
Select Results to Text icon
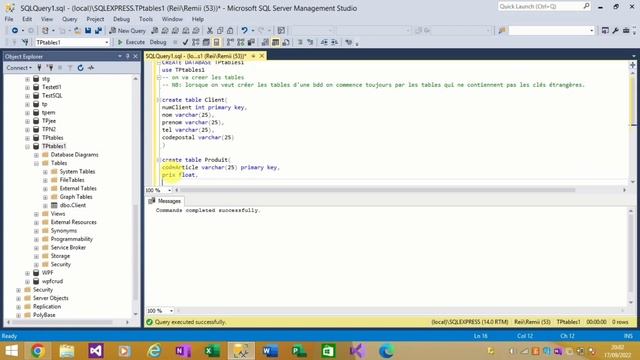tap(265, 42)
